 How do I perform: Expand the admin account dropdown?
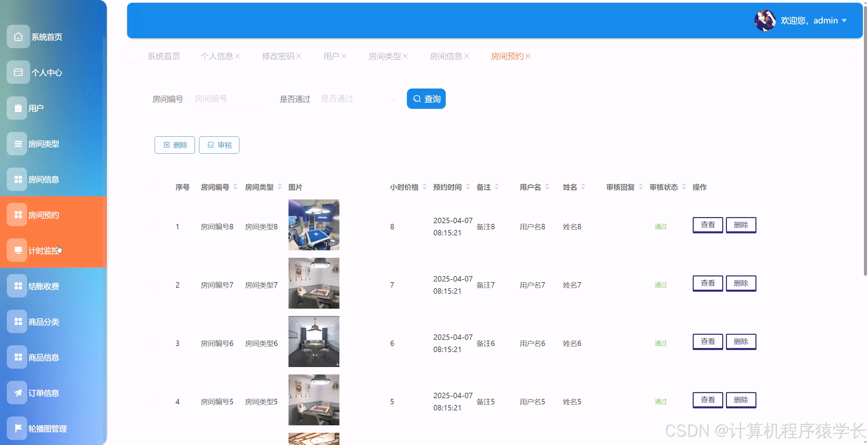point(844,20)
